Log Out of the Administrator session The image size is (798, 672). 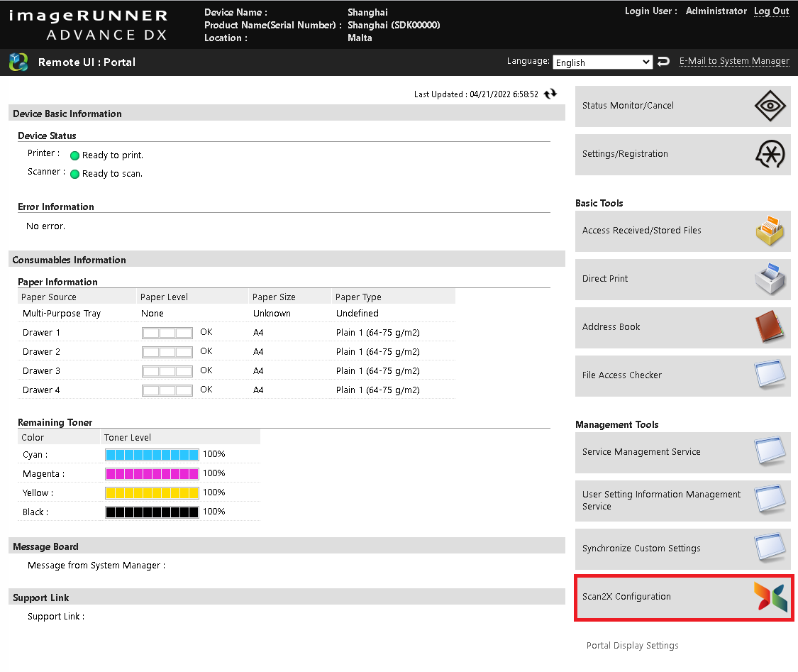771,11
